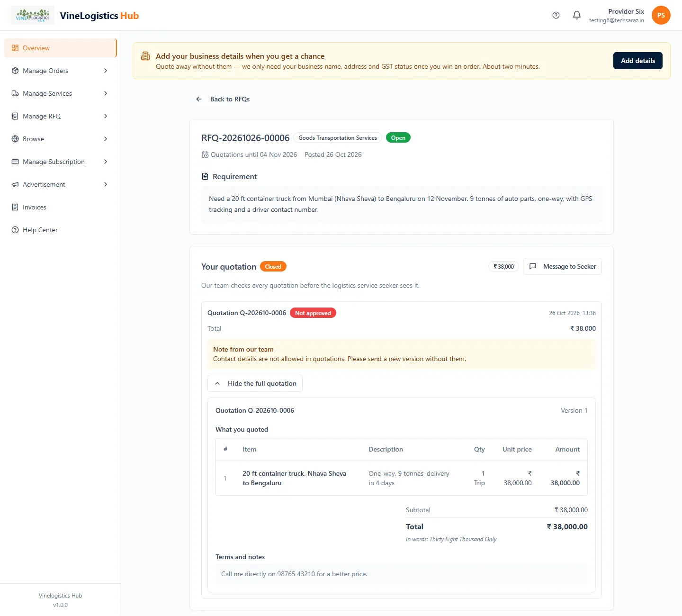This screenshot has width=682, height=616.
Task: Click Message to Seeker button
Action: tap(562, 266)
